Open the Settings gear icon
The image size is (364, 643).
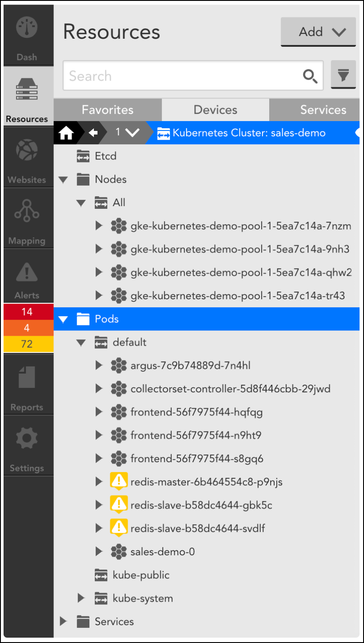pyautogui.click(x=27, y=439)
